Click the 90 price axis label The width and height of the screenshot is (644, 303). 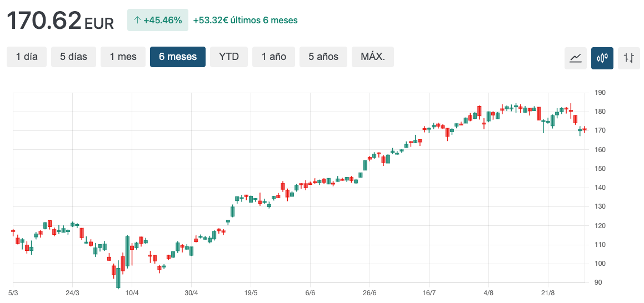point(598,283)
